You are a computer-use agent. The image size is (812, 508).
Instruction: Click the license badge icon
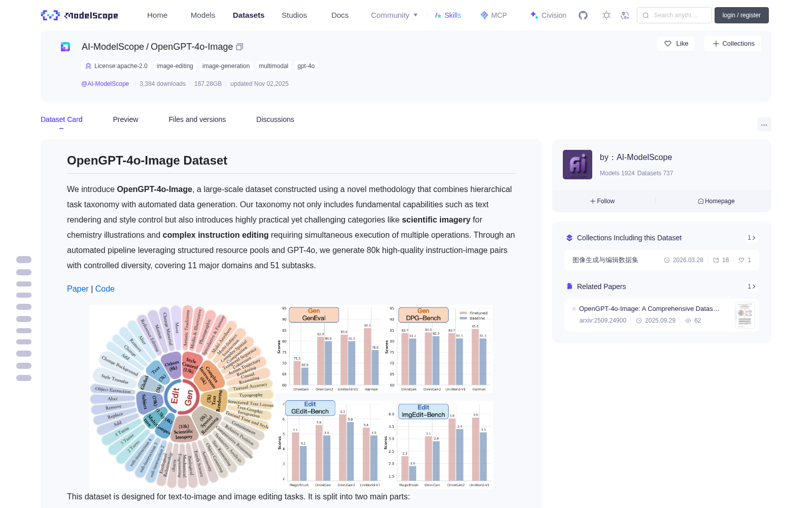[x=88, y=66]
